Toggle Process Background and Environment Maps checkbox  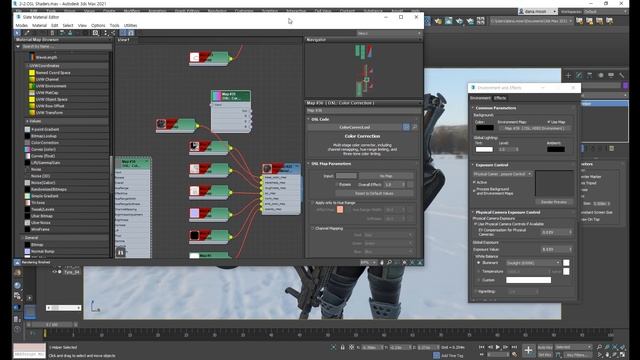coord(475,190)
